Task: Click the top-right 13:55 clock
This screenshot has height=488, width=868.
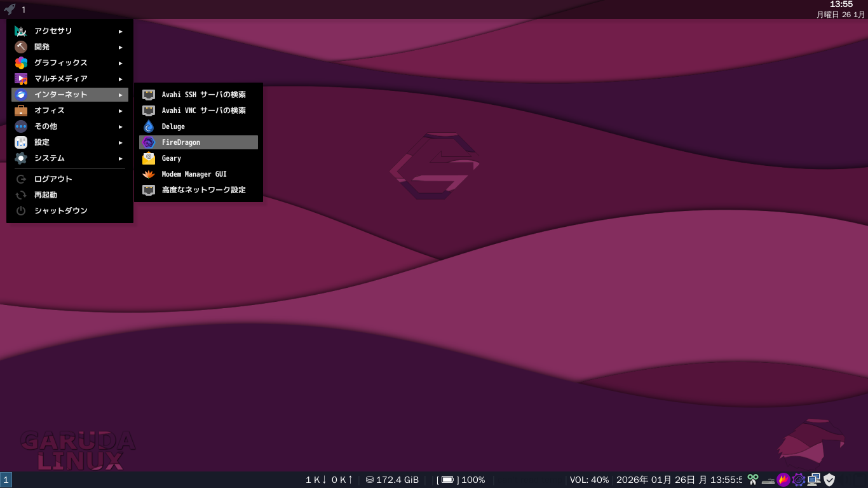Action: tap(841, 4)
